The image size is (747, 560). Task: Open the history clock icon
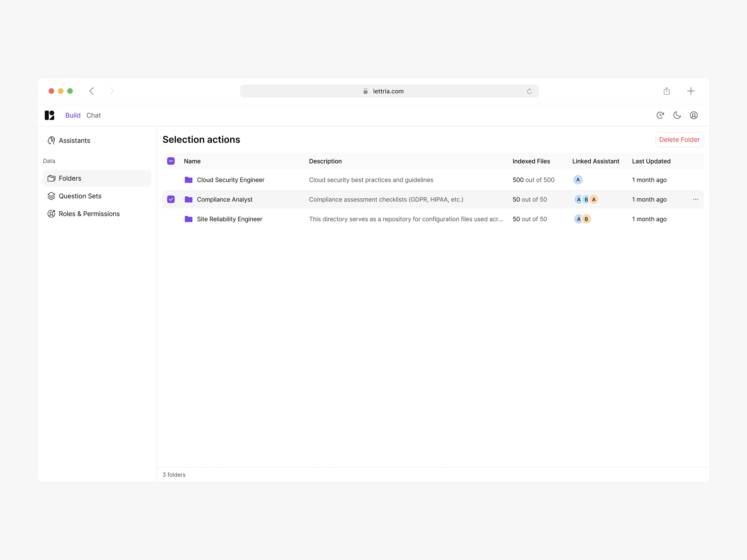click(660, 115)
